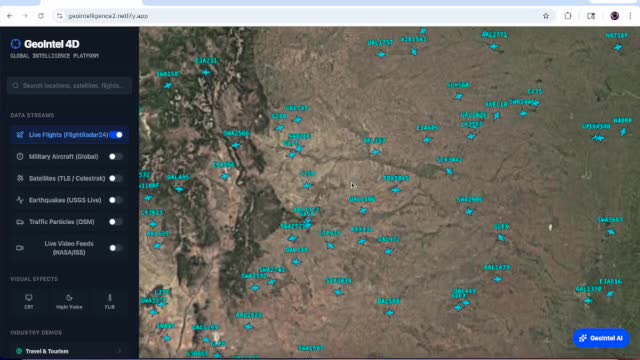640x360 pixels.
Task: Click the Military Aircraft row icon
Action: 20,156
